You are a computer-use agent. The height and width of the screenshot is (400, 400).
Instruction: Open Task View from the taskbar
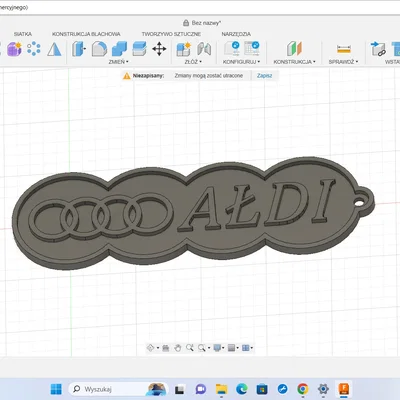[x=180, y=389]
